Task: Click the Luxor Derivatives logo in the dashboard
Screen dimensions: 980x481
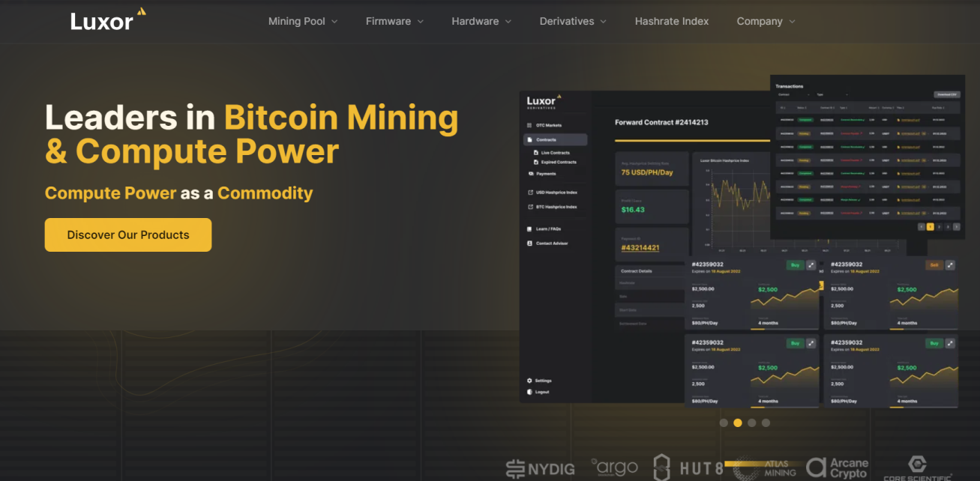Action: click(x=544, y=102)
